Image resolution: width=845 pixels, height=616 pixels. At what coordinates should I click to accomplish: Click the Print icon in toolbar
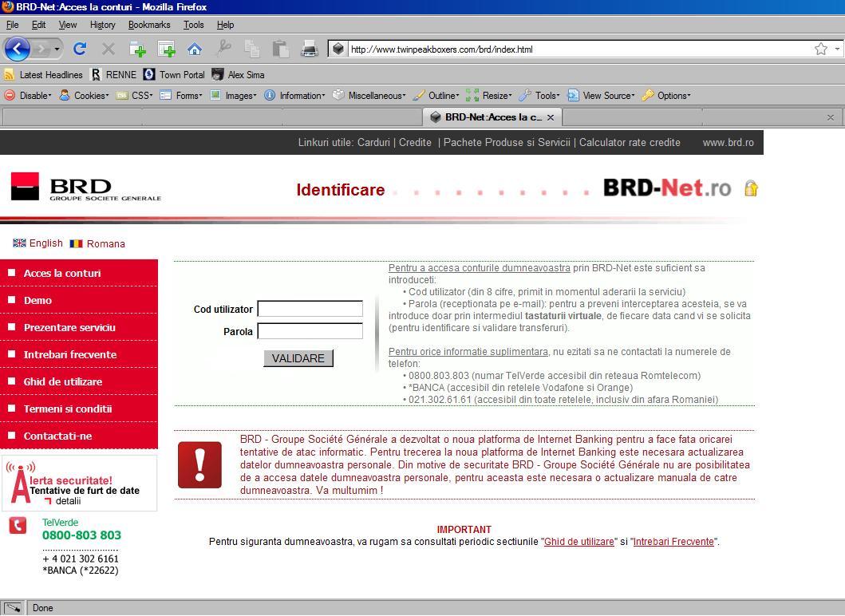(x=310, y=49)
